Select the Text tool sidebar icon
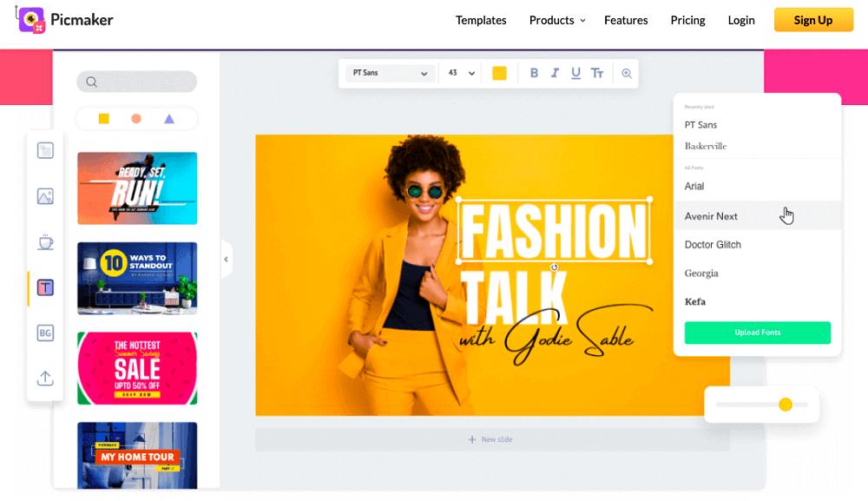This screenshot has width=868, height=501. pos(45,287)
